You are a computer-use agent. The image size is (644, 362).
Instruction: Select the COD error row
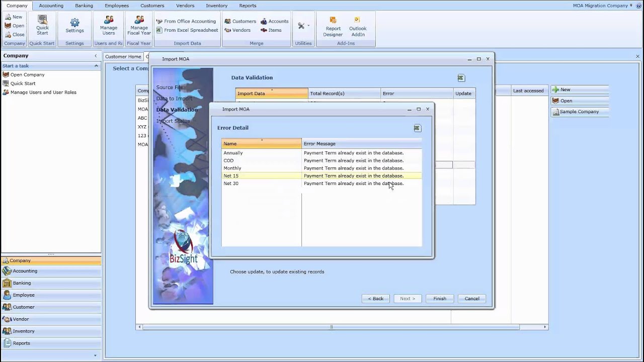click(x=321, y=160)
